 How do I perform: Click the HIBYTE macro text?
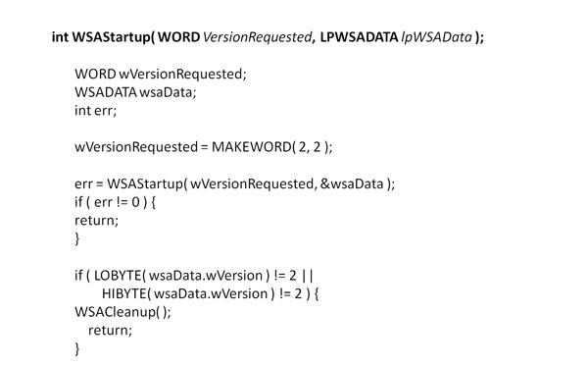[x=124, y=294]
